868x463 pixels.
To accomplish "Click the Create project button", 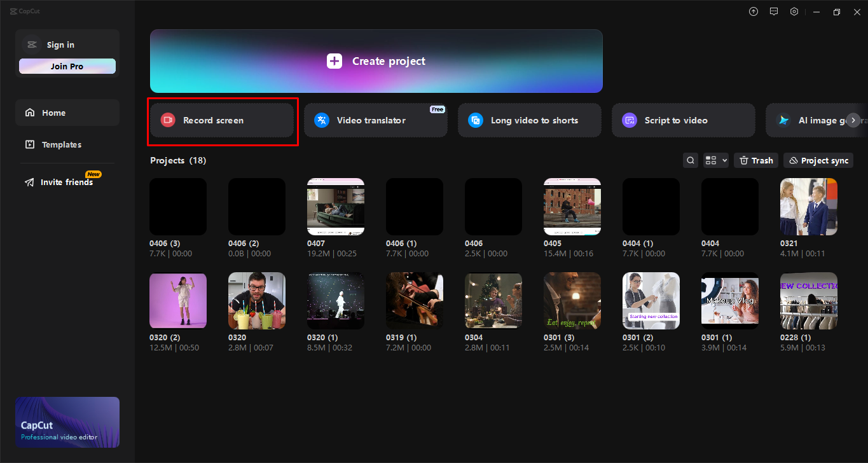I will (x=375, y=61).
